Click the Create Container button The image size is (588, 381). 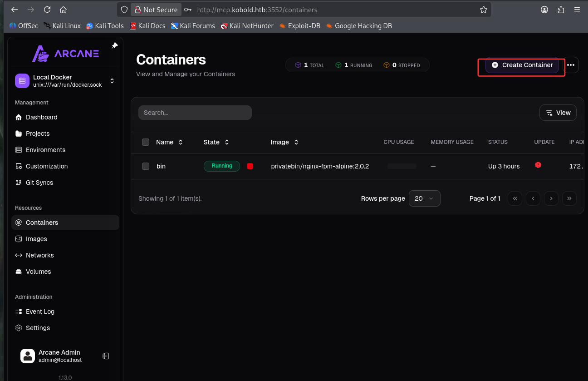522,65
